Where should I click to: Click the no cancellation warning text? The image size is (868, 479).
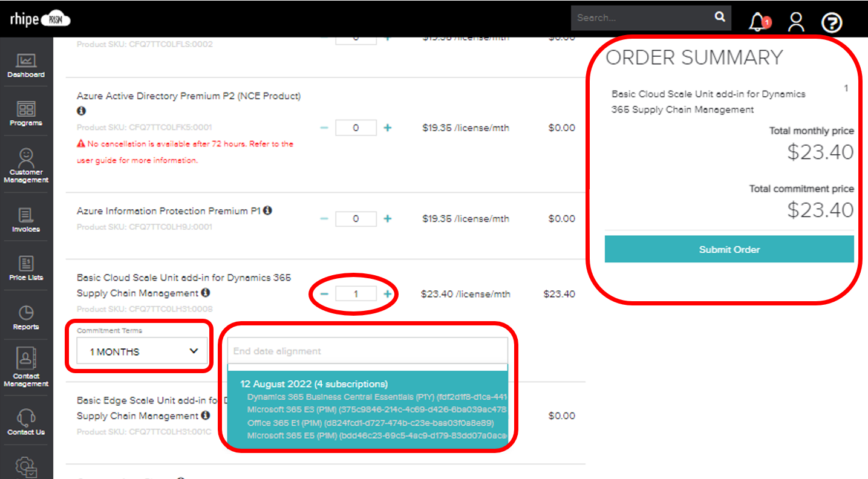point(185,152)
